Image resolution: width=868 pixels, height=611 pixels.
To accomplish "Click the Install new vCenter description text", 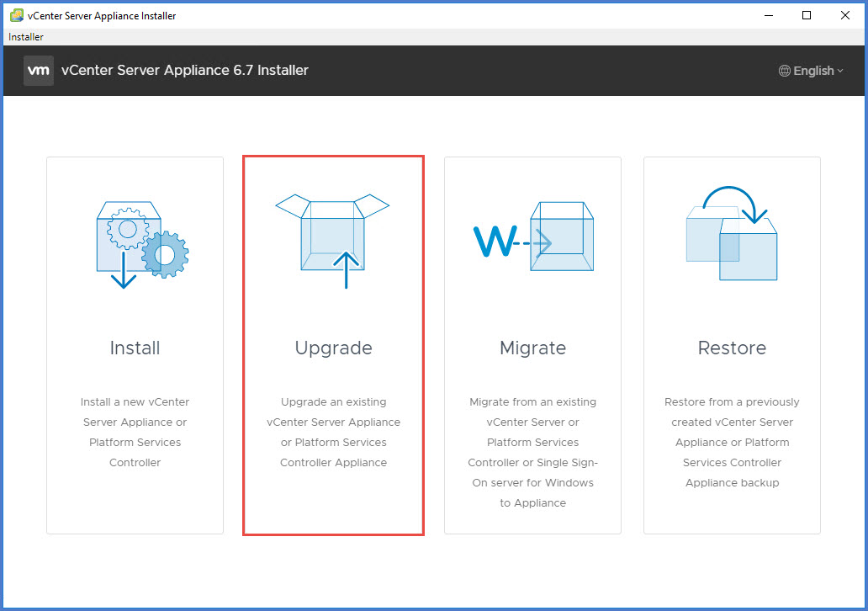I will pyautogui.click(x=135, y=433).
